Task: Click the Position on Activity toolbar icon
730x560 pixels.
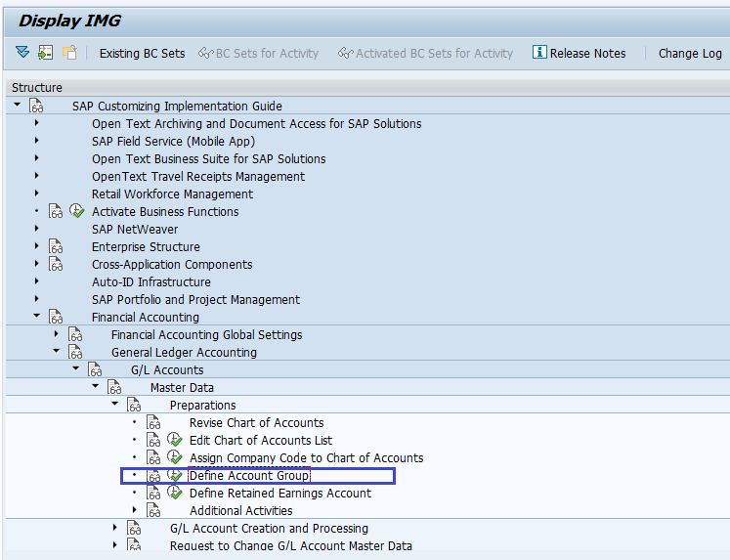Action: 46,52
